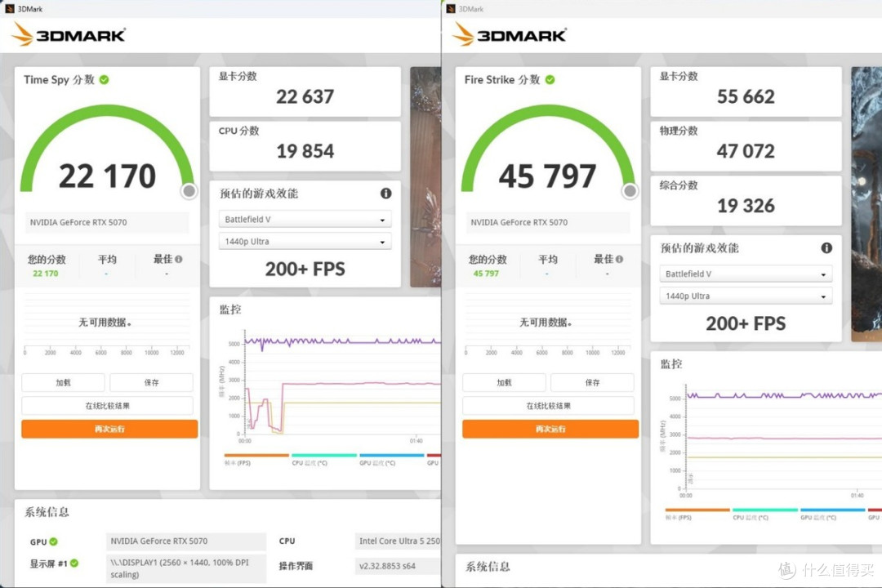882x588 pixels.
Task: Click green check beside GPU in system info
Action: click(53, 542)
